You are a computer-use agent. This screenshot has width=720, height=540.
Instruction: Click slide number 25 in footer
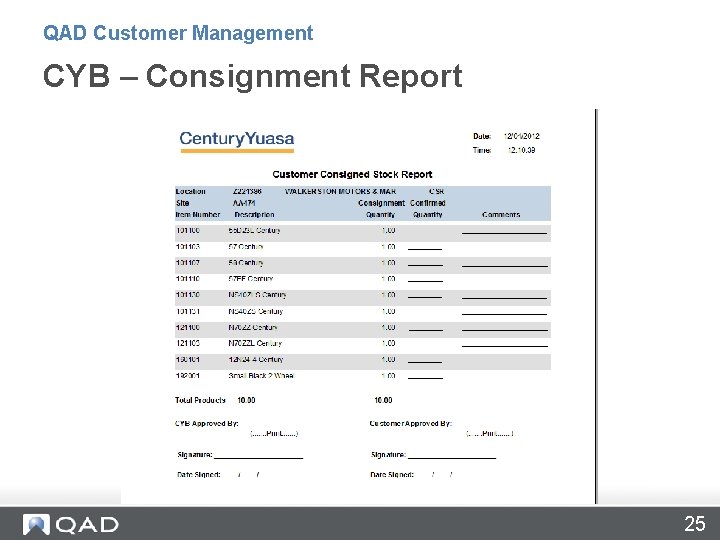(694, 524)
